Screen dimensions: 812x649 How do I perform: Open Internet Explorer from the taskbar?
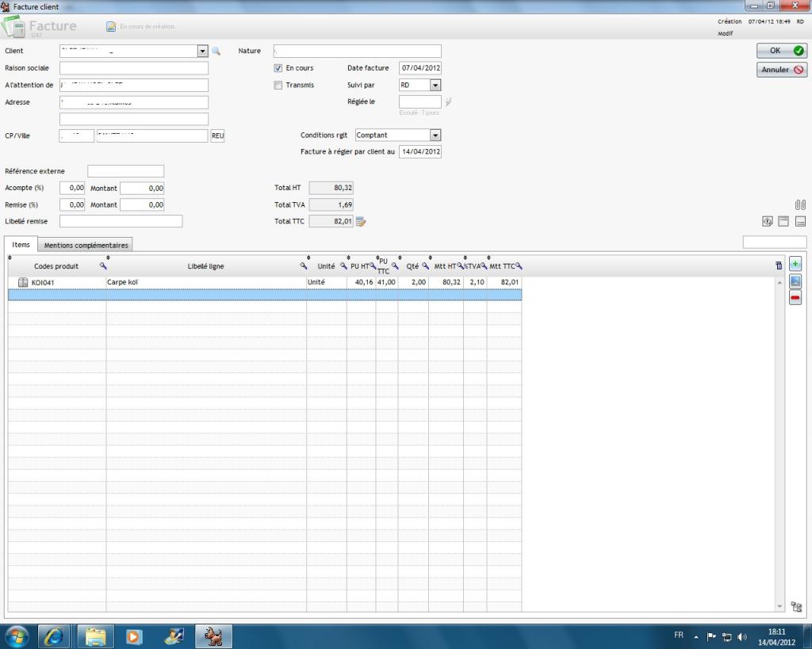[55, 636]
